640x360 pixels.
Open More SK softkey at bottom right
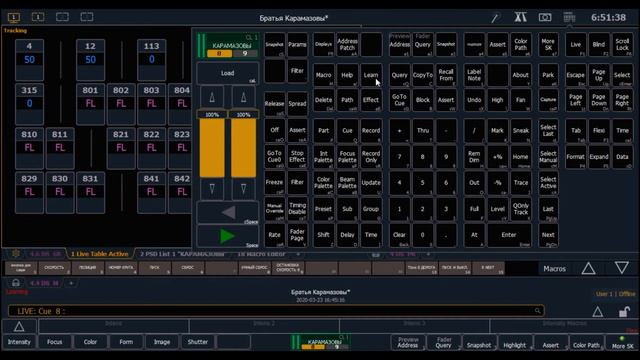pyautogui.click(x=622, y=343)
